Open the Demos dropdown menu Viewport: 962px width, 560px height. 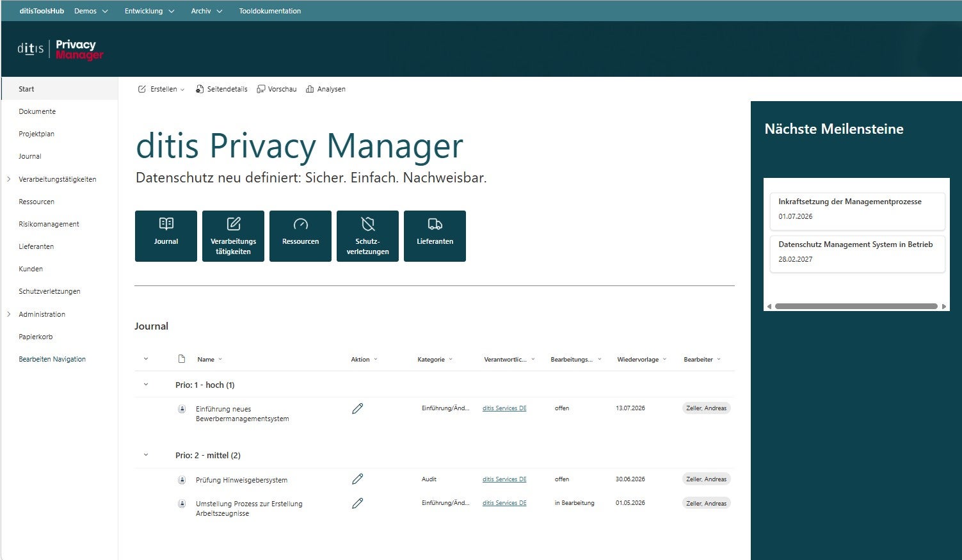(x=91, y=11)
